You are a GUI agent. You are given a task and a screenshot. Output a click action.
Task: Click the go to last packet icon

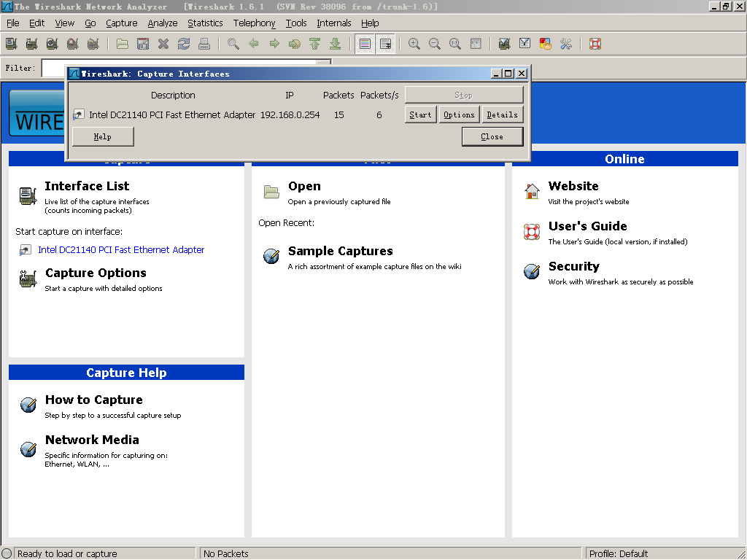click(x=336, y=44)
